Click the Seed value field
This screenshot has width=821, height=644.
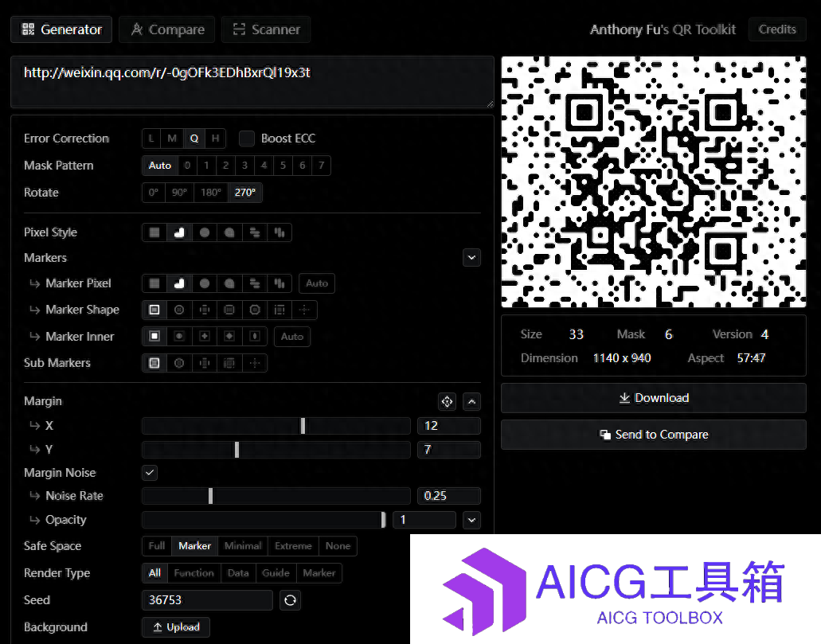tap(207, 600)
